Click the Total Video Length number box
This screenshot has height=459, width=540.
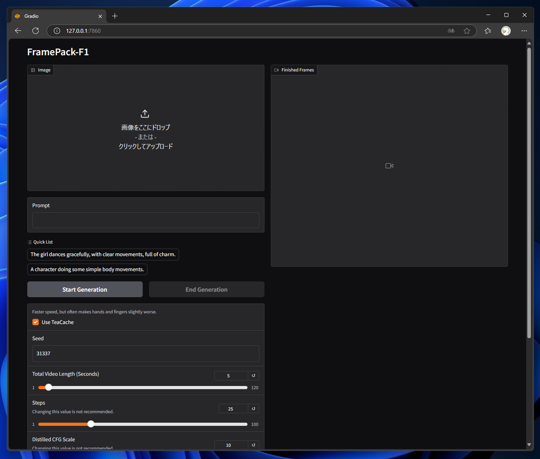[230, 376]
